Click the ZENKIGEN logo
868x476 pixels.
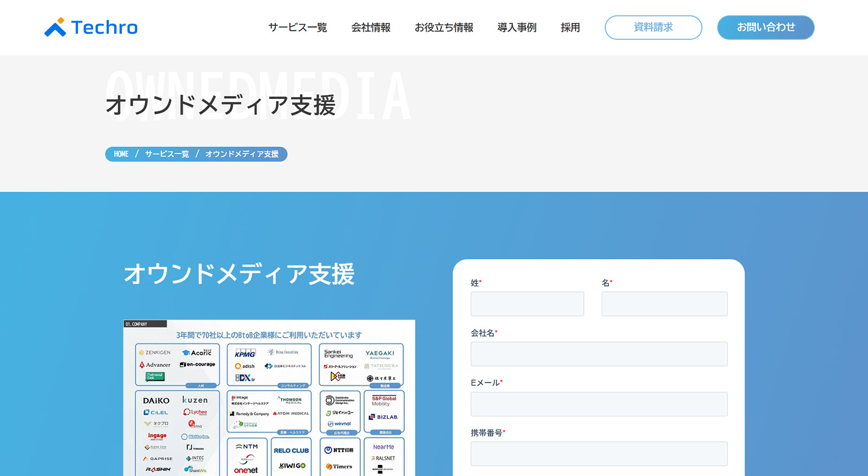click(x=155, y=353)
